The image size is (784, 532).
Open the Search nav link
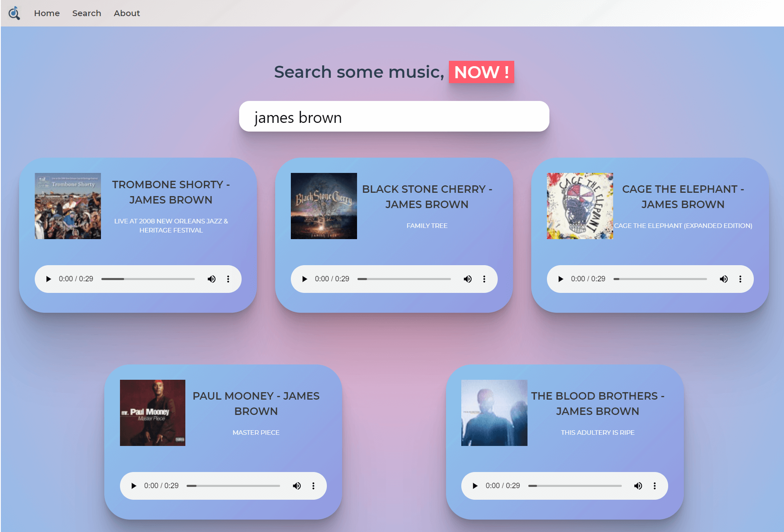[x=86, y=13]
